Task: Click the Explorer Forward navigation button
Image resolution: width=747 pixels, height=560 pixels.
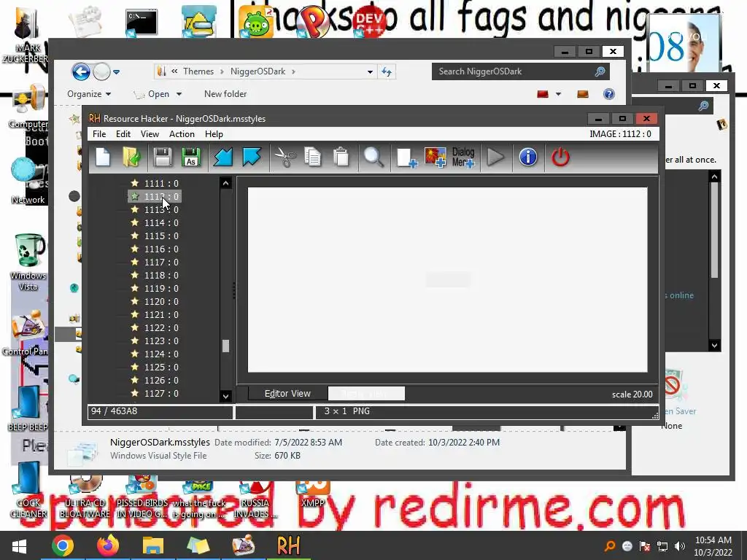Action: pyautogui.click(x=101, y=72)
